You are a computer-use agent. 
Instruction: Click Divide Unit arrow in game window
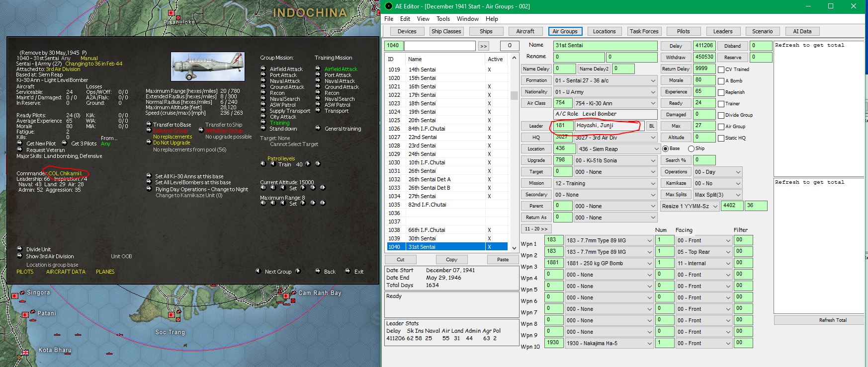click(x=20, y=249)
